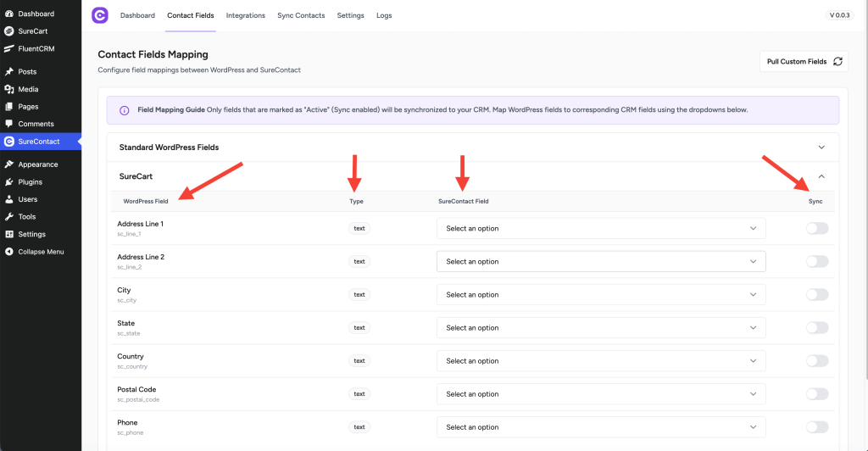Switch to the Integrations tab
868x451 pixels.
245,15
